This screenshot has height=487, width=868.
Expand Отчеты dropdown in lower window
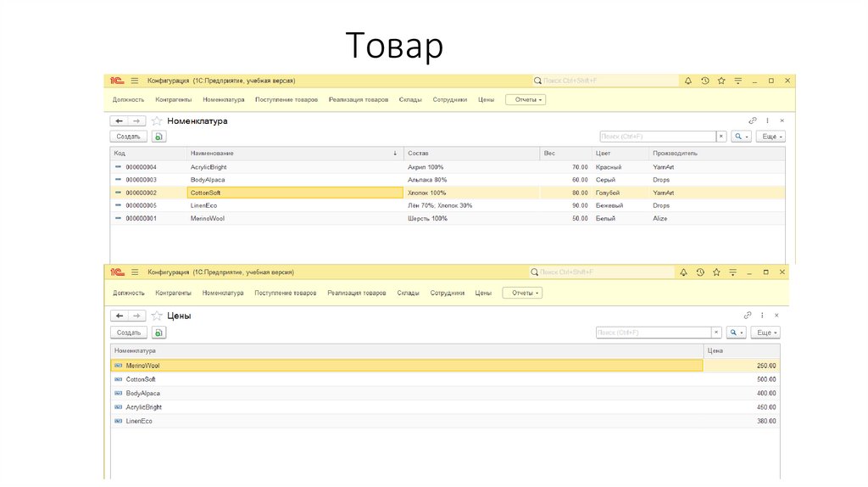[522, 293]
